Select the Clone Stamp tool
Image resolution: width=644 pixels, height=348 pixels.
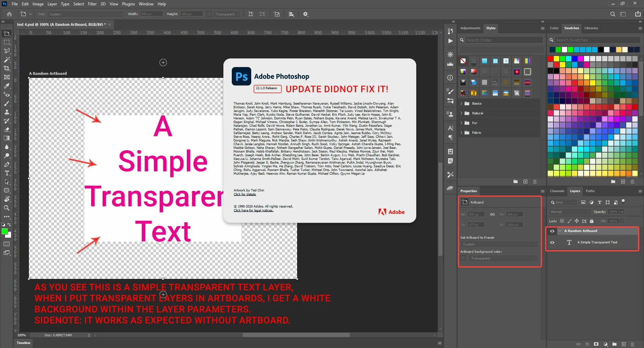(7, 112)
